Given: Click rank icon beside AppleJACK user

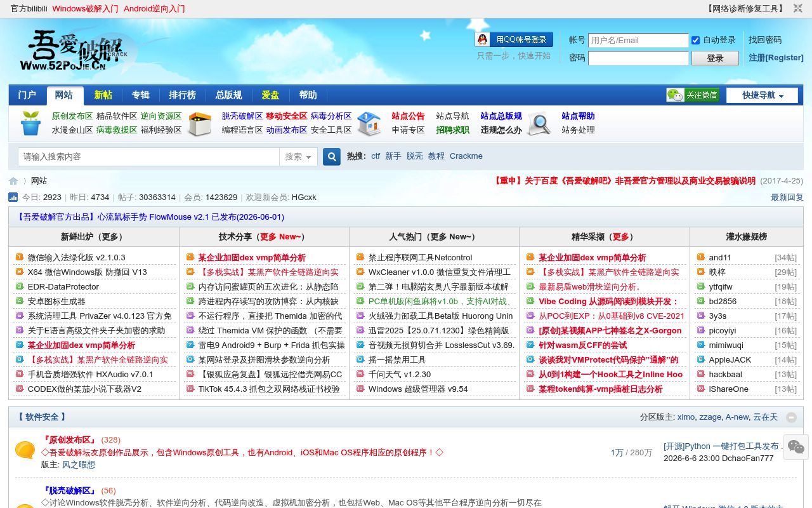Looking at the screenshot, I should point(700,359).
